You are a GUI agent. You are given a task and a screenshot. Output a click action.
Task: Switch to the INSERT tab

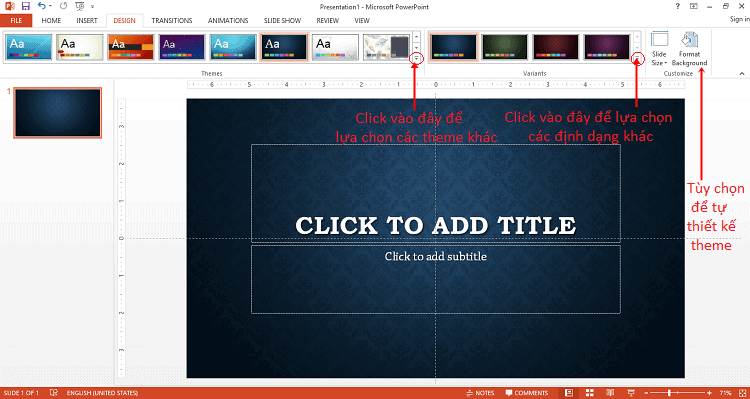87,21
